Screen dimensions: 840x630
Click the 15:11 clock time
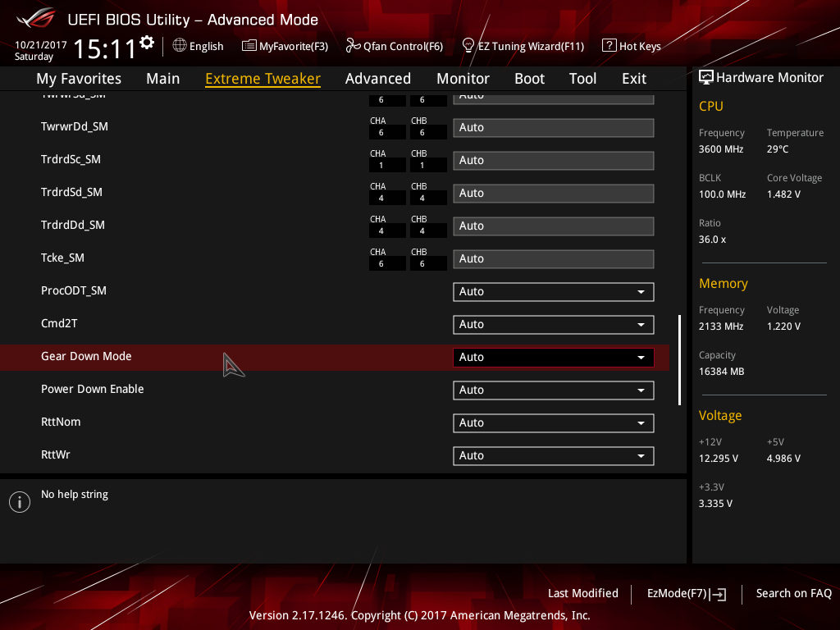[105, 48]
